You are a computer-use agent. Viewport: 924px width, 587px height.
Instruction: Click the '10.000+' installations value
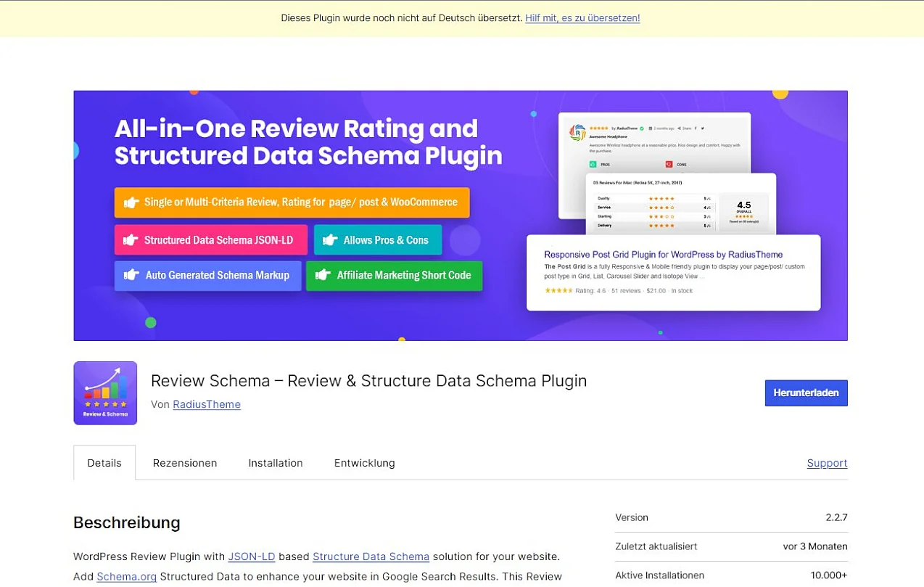829,575
